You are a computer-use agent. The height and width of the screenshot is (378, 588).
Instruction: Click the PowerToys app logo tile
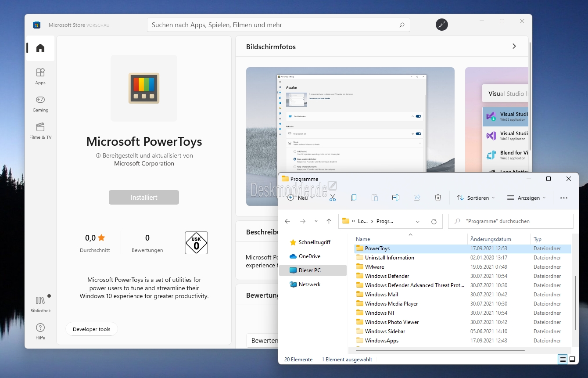point(144,88)
